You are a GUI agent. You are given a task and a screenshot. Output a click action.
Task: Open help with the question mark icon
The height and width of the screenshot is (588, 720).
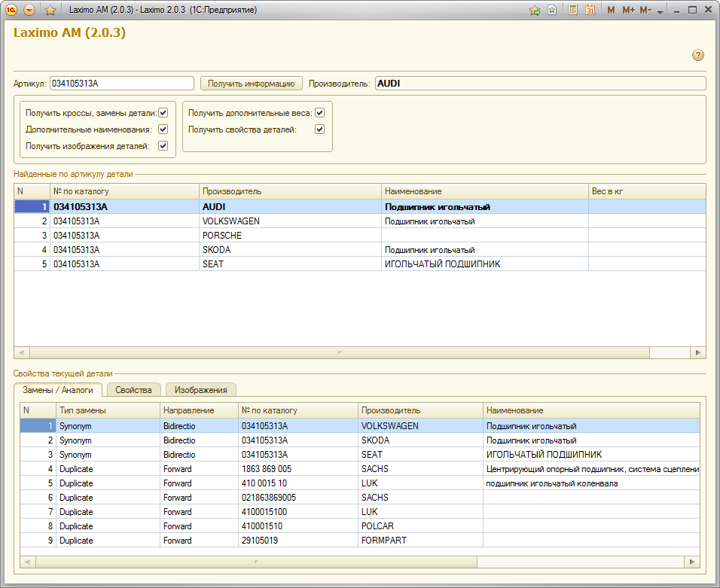(698, 55)
